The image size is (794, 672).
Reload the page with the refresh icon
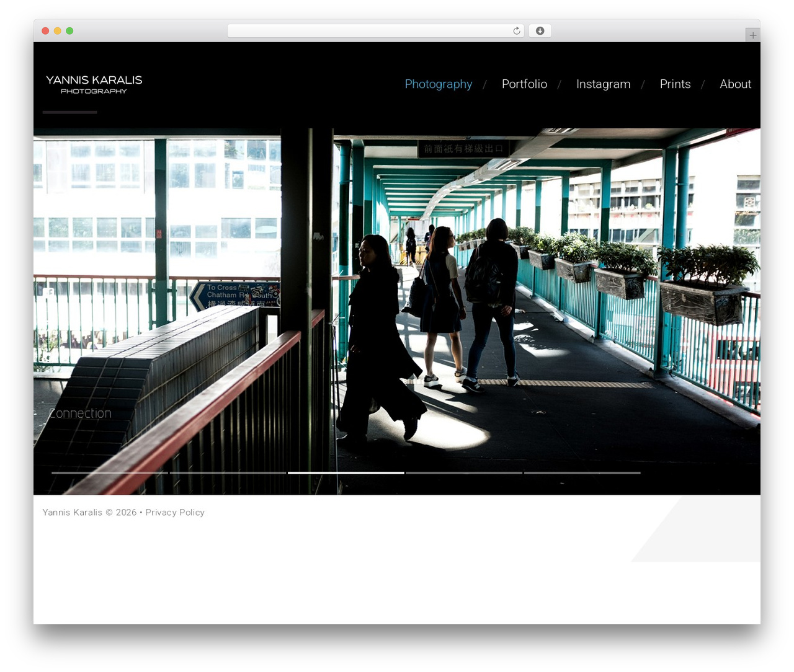pyautogui.click(x=516, y=31)
